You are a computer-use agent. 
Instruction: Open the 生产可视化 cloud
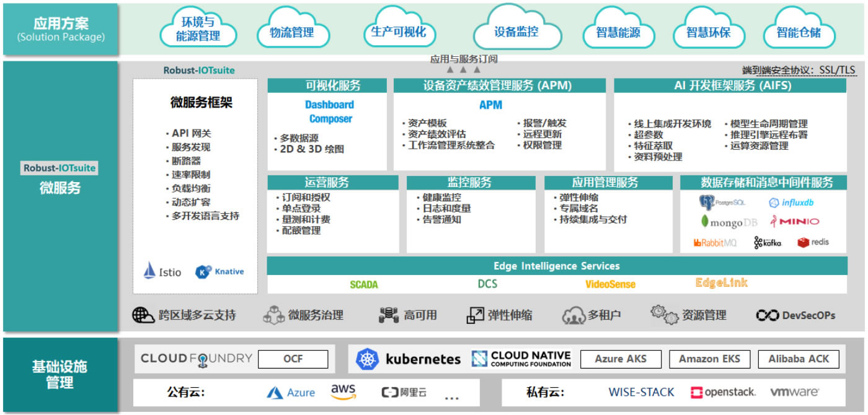(x=399, y=28)
